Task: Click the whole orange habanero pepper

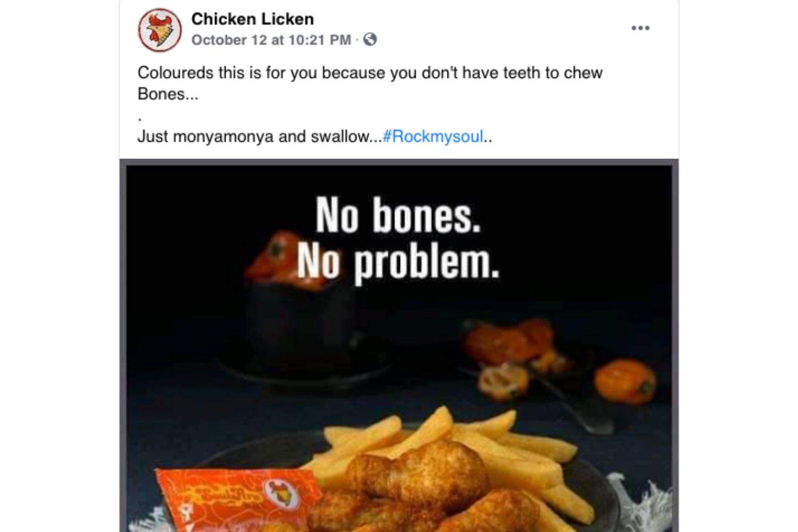Action: (626, 381)
